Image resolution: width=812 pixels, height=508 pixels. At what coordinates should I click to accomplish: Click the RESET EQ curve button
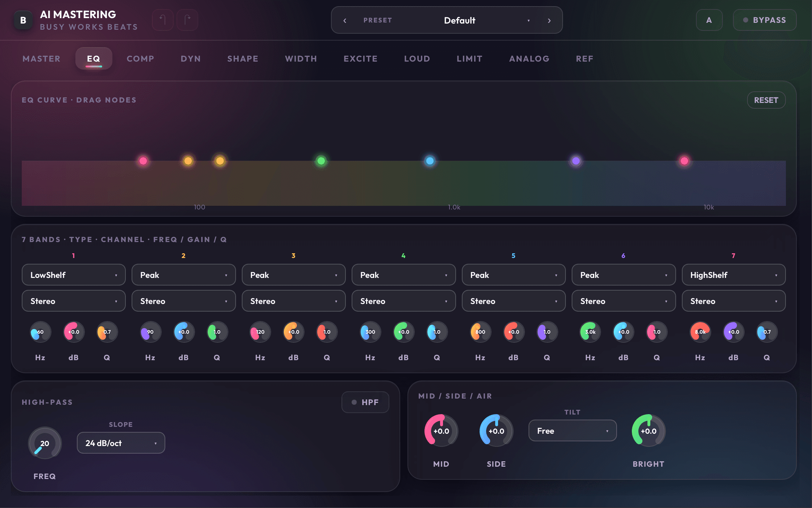click(x=766, y=100)
